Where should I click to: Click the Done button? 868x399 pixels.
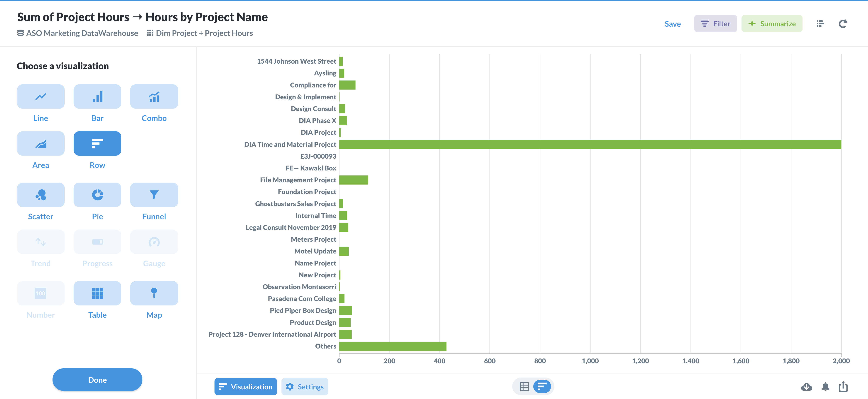point(97,379)
